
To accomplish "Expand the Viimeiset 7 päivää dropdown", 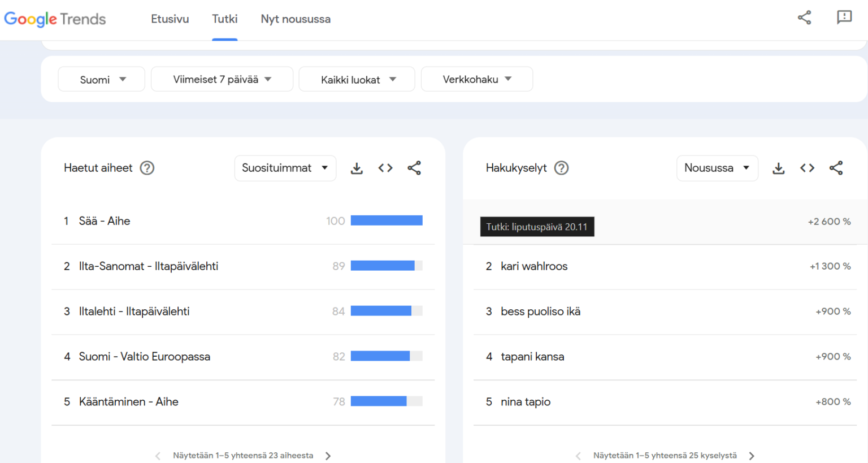I will 222,79.
